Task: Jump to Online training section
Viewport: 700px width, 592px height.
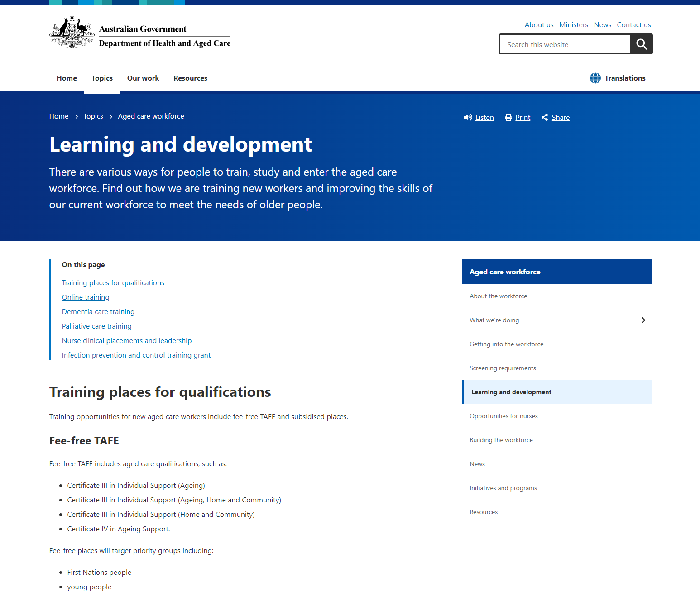Action: 86,297
